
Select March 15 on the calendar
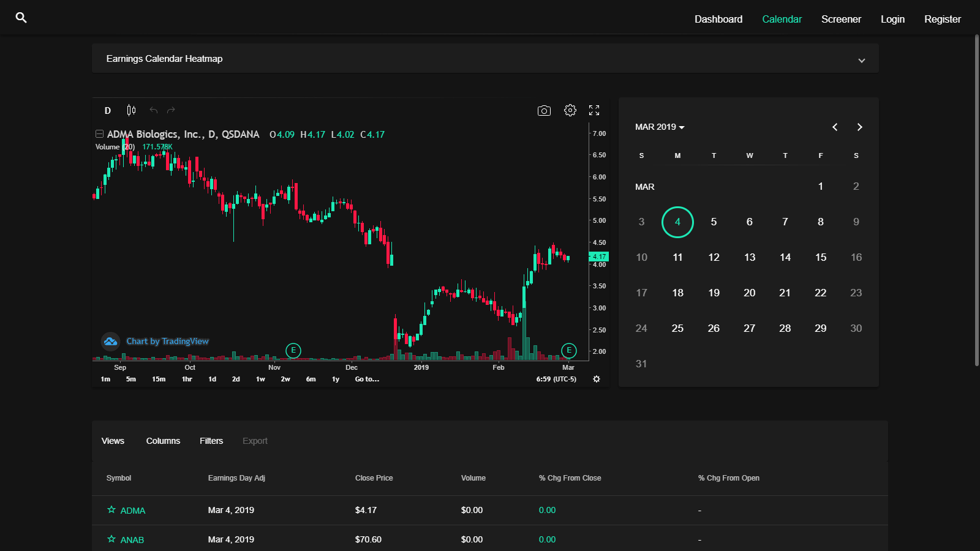click(820, 257)
